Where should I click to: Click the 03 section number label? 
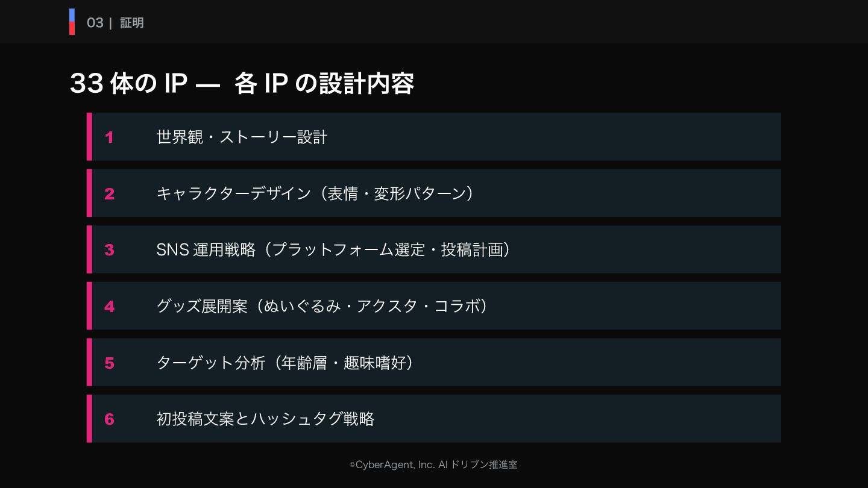(x=95, y=23)
